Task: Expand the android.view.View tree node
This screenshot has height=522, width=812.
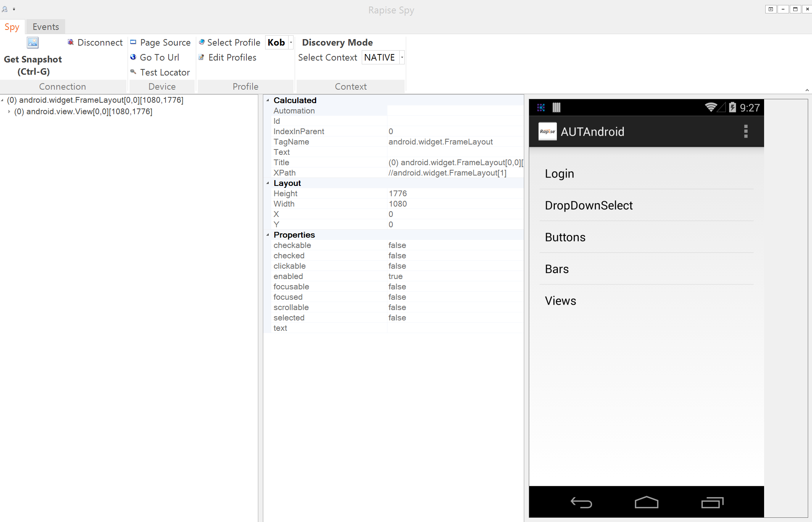Action: point(9,112)
